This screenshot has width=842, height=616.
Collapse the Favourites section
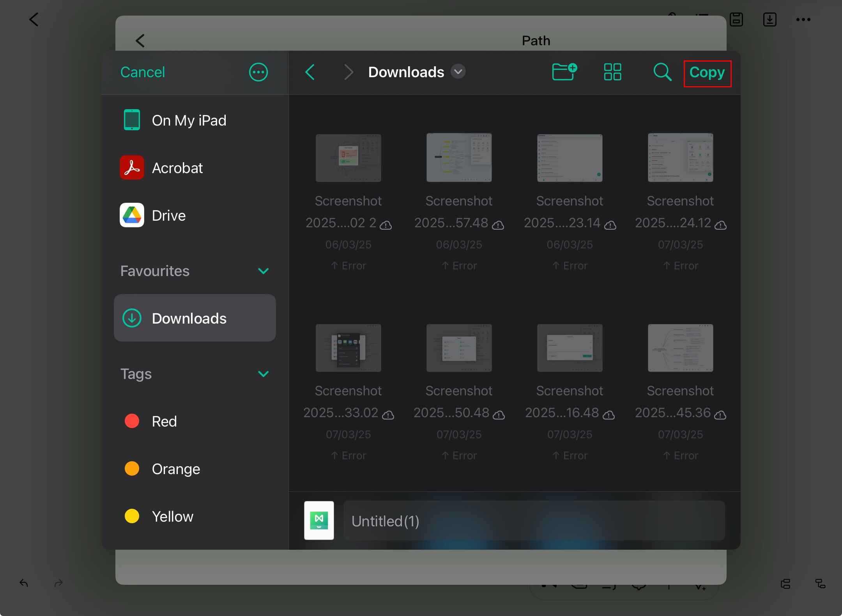tap(264, 271)
